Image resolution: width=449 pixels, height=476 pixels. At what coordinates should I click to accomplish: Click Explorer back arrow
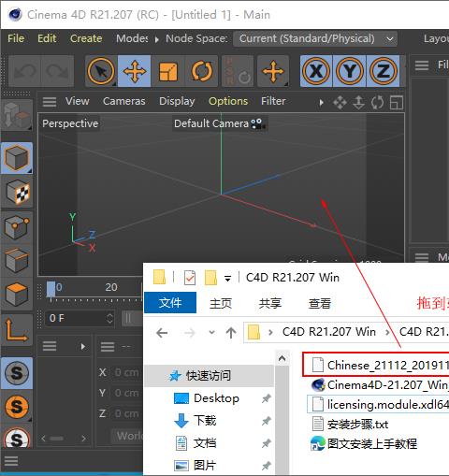[162, 333]
